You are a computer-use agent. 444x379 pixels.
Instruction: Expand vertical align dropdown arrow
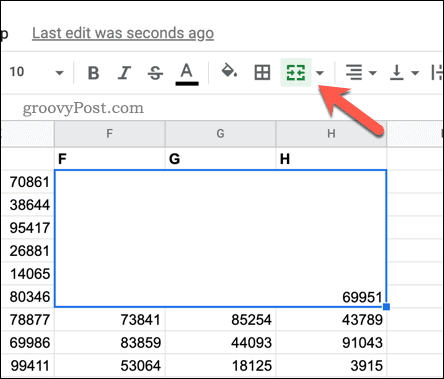(x=415, y=73)
